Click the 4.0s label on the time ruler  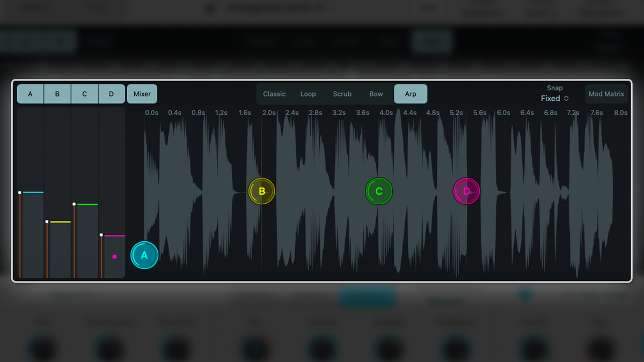[386, 113]
